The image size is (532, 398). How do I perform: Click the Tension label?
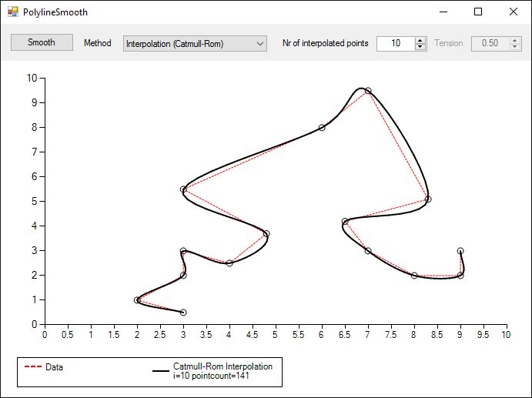pos(449,43)
